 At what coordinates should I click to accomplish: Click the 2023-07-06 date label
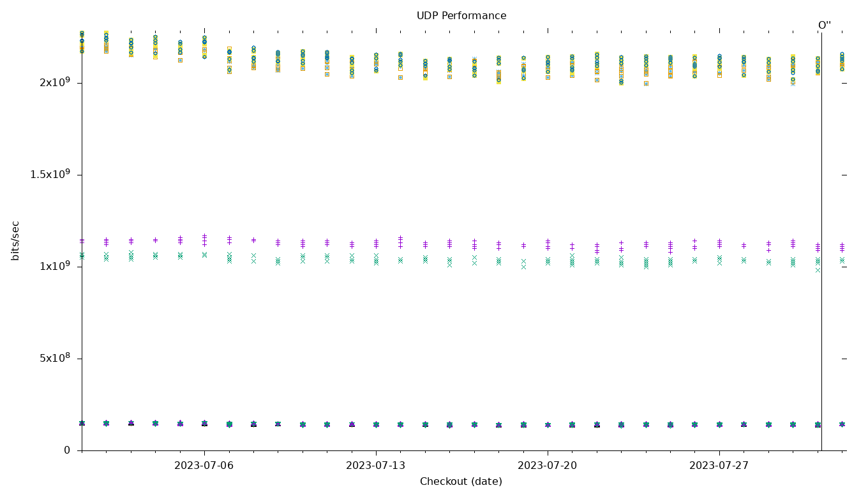tap(204, 466)
